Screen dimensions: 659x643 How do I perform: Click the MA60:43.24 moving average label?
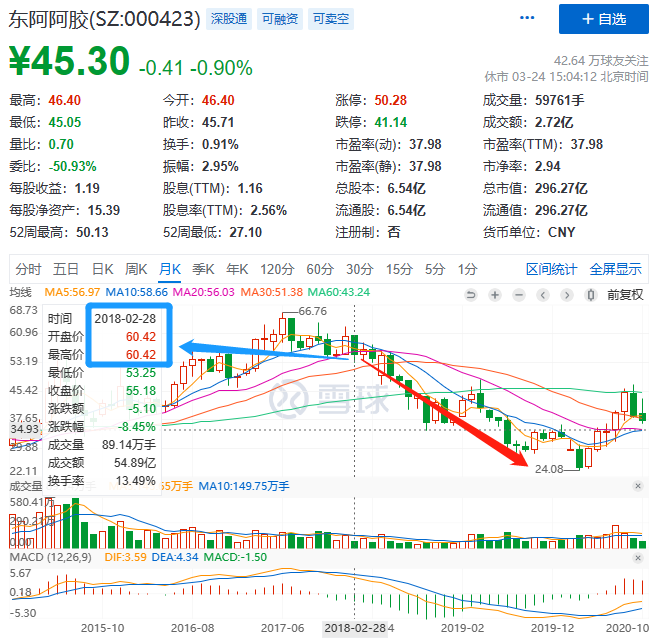point(339,292)
